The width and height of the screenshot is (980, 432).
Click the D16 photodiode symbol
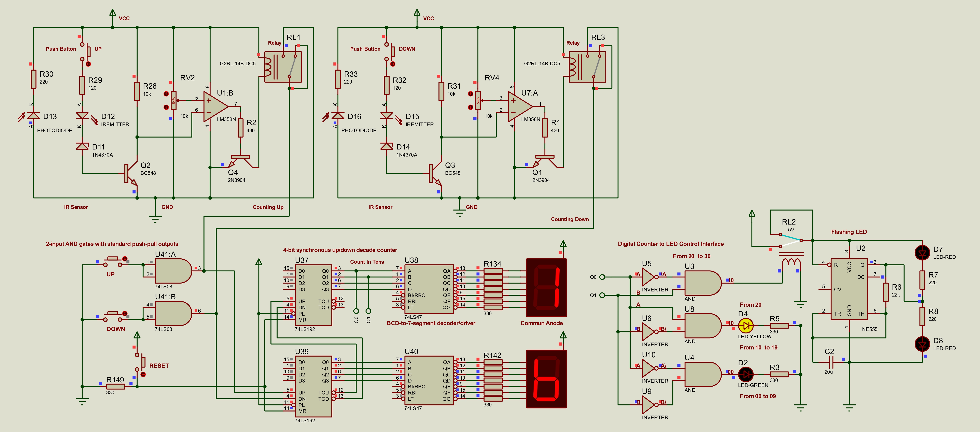click(x=338, y=116)
